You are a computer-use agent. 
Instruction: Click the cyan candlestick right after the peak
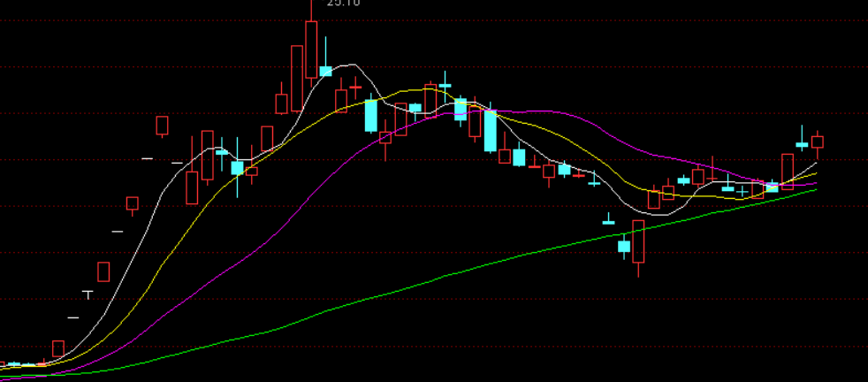[325, 71]
